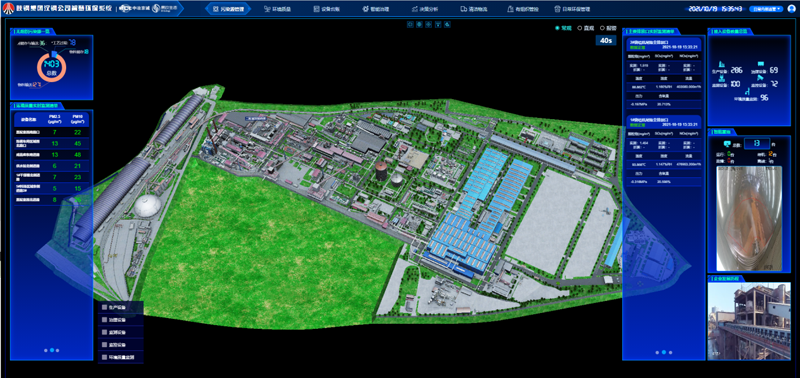Screen dimensions: 800x378
Task: Click the last map toolbar icon above the 3D view
Action: click(447, 24)
